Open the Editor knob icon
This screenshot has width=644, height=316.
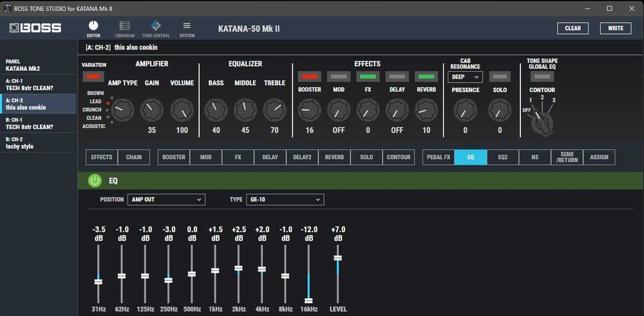pos(93,26)
